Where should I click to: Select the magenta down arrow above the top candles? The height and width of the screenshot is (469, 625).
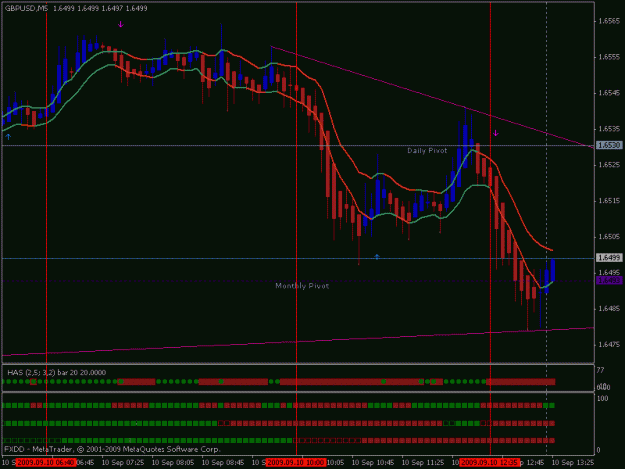(x=121, y=24)
